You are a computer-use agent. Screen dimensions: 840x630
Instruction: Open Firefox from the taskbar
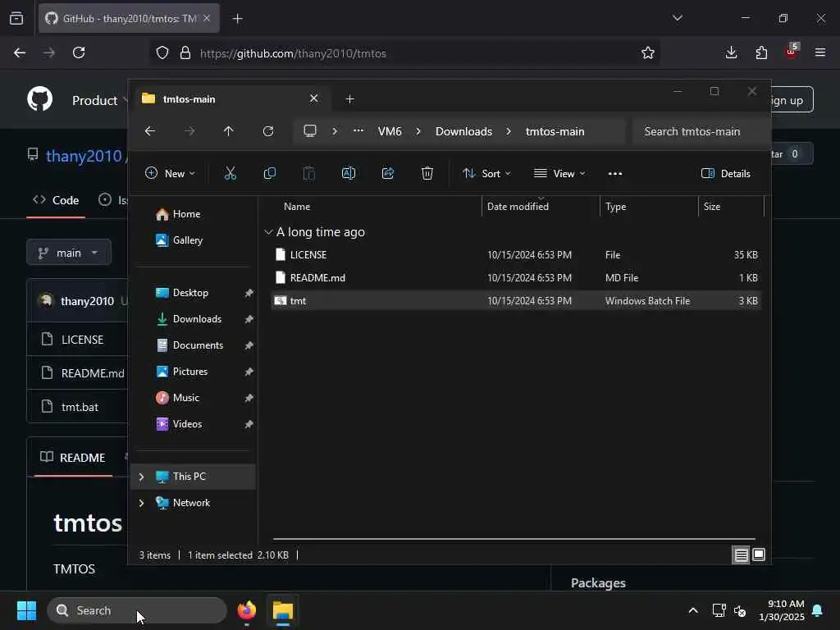coord(246,610)
